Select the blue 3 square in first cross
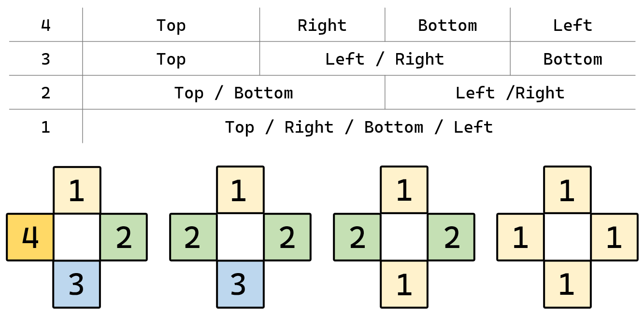Viewport: 644px width, 316px height. (77, 284)
